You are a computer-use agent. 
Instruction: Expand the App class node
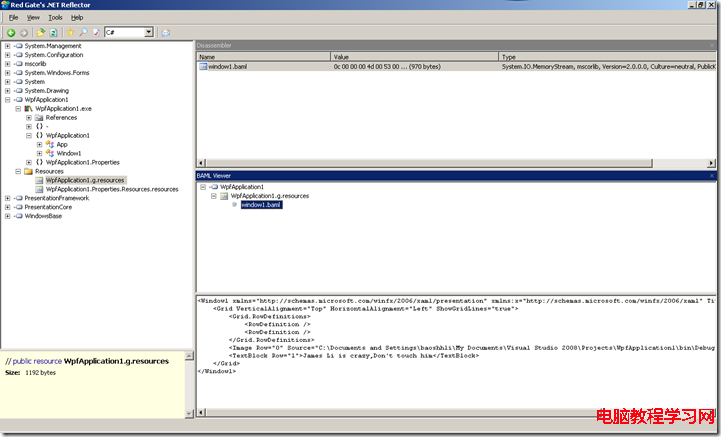[x=40, y=144]
